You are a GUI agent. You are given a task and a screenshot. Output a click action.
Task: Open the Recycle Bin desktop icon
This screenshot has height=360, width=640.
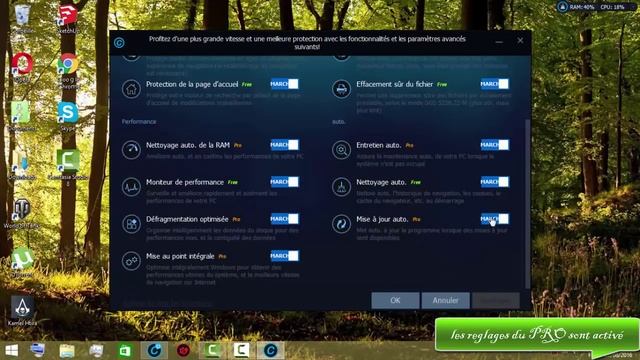(x=22, y=18)
